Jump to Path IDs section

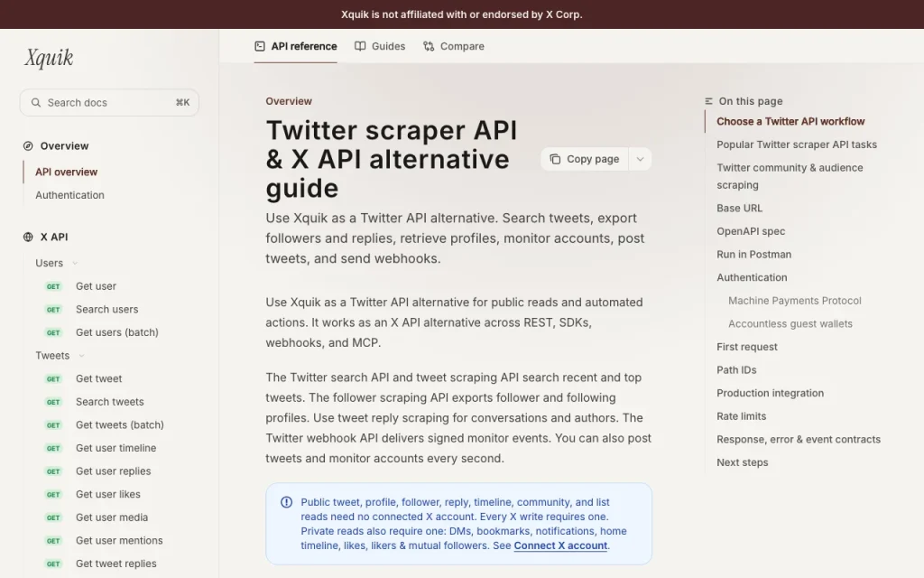coord(736,369)
